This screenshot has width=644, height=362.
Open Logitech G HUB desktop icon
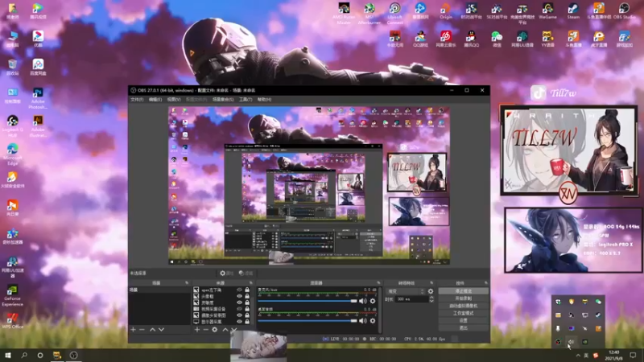pos(12,126)
